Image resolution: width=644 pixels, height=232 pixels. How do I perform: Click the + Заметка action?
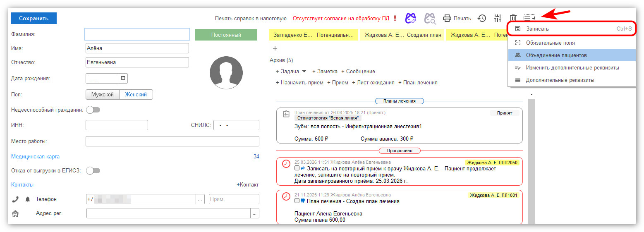coord(325,72)
